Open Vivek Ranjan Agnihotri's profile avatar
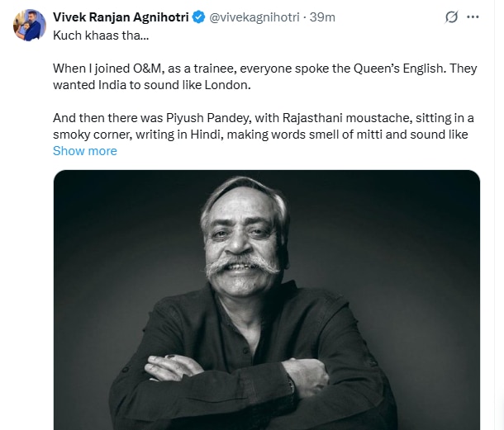504x430 pixels. coord(29,25)
